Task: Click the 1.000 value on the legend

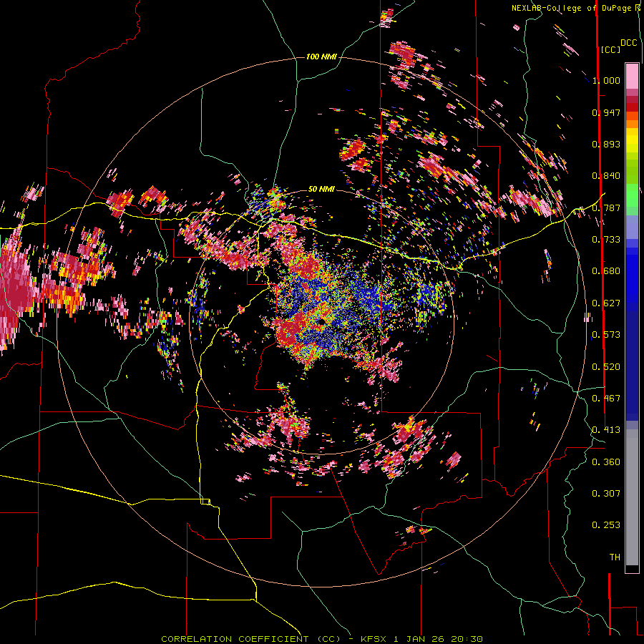Action: coord(606,80)
